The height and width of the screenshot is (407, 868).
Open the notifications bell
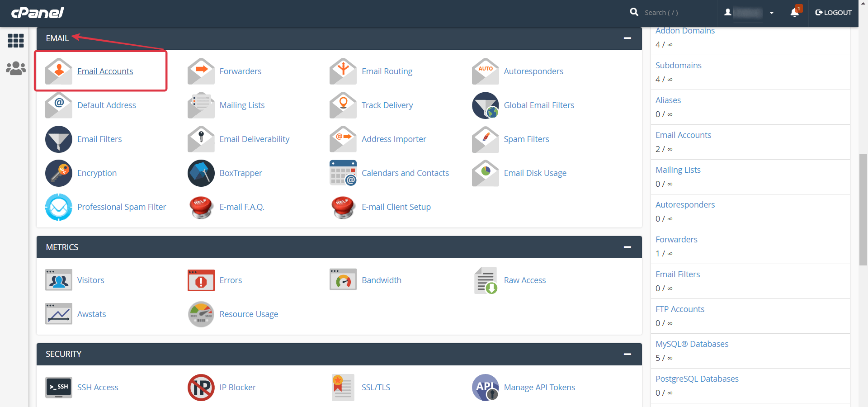coord(795,12)
